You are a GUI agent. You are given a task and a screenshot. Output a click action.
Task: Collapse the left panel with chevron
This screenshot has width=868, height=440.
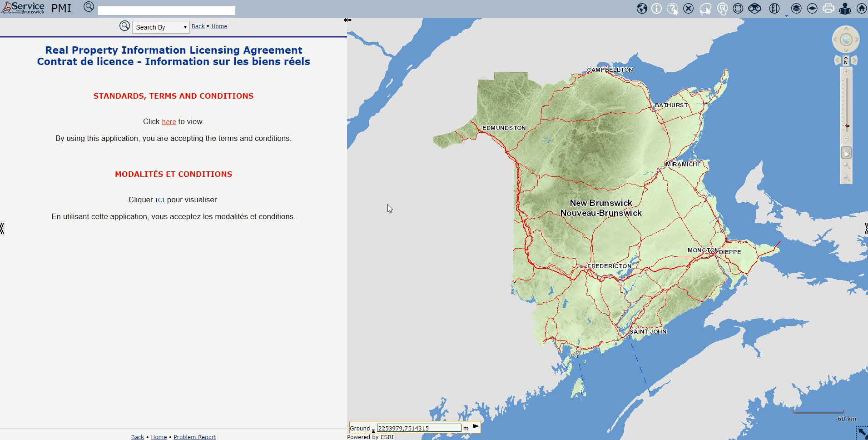point(2,228)
